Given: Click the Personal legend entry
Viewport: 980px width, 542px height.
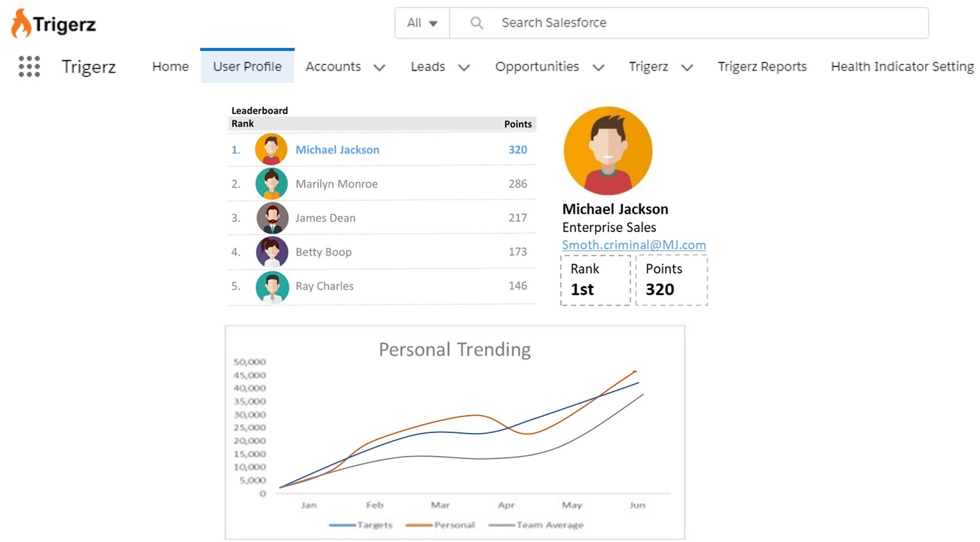Looking at the screenshot, I should click(440, 525).
